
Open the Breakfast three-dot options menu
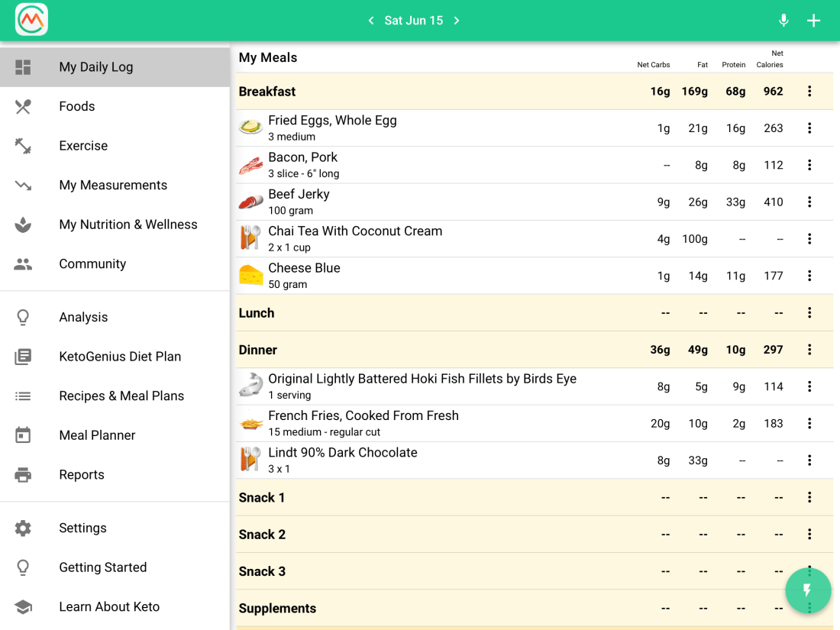[809, 92]
